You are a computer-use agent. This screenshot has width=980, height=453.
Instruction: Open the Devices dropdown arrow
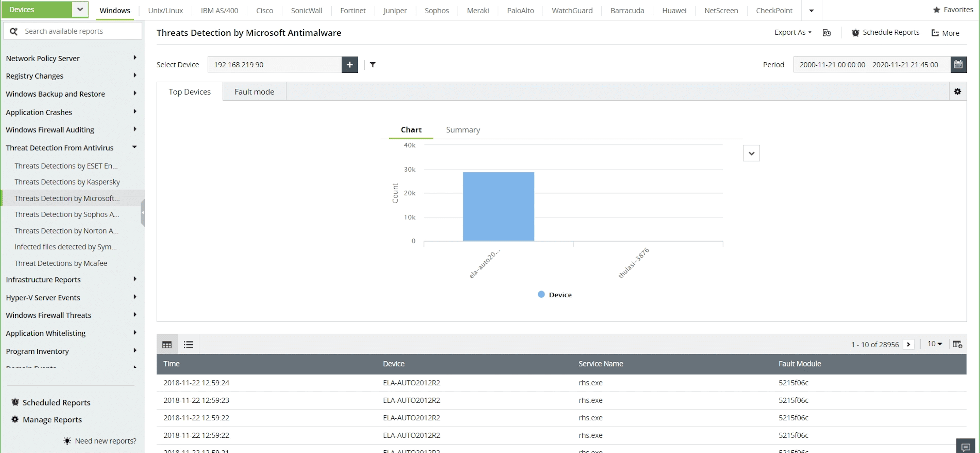[x=80, y=10]
